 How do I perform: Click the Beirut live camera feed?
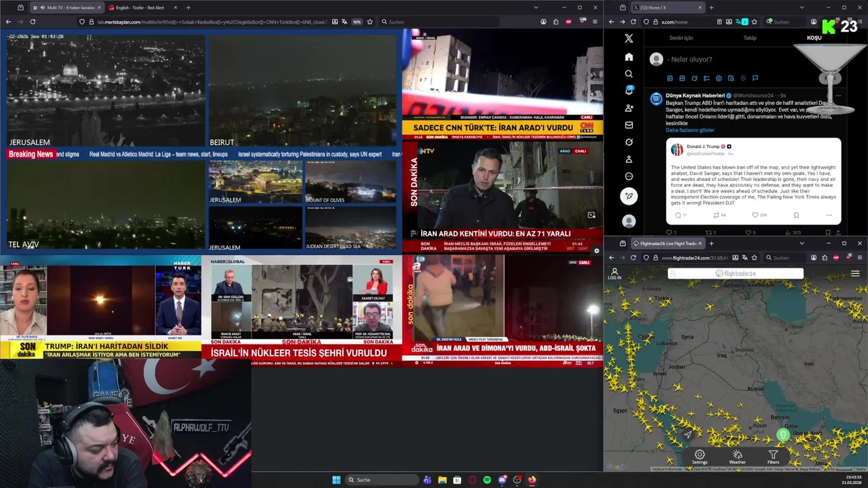(302, 89)
